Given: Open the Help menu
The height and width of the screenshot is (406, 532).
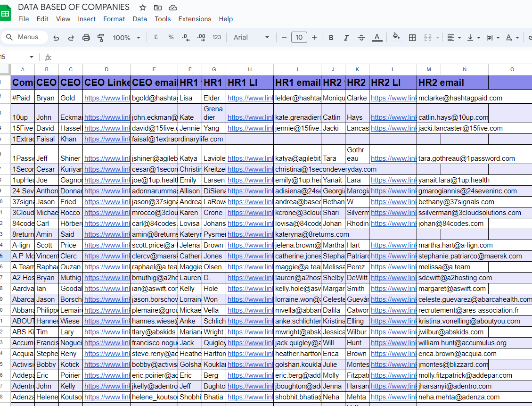Looking at the screenshot, I should coord(226,19).
